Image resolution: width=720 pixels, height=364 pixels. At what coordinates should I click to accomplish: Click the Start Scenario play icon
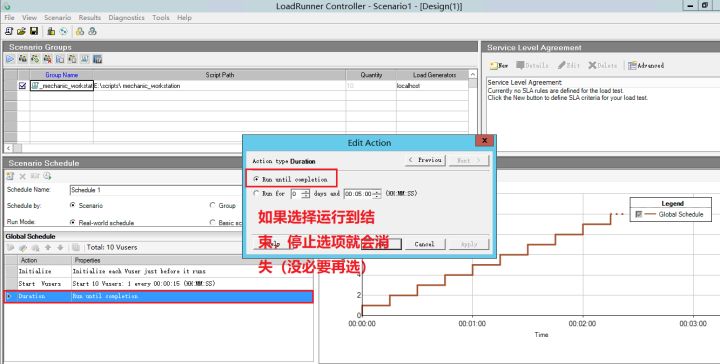10,59
